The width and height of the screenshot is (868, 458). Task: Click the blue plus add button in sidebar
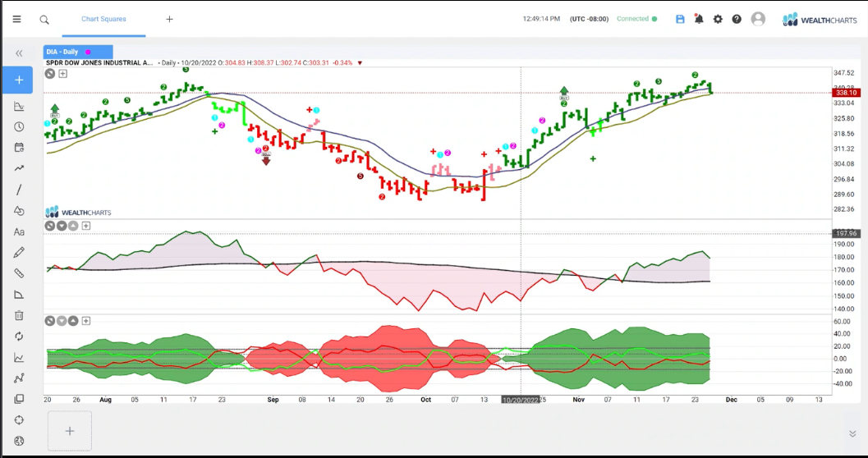point(19,80)
